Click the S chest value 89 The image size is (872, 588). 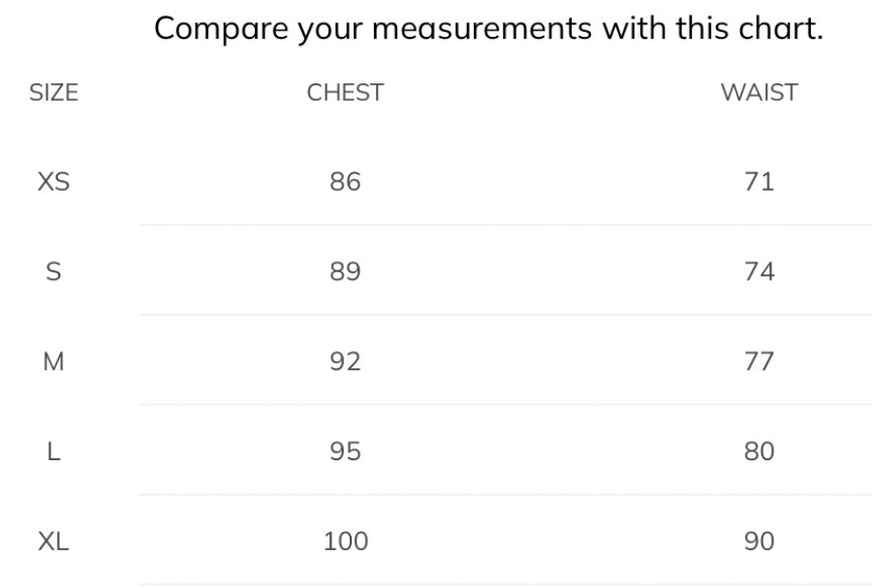345,272
